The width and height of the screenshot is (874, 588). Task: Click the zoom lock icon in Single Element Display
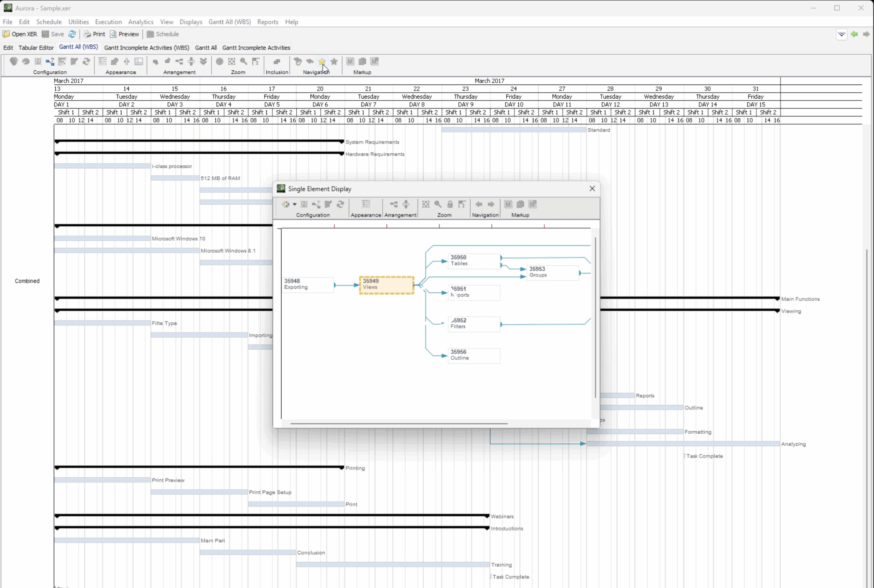pos(450,205)
